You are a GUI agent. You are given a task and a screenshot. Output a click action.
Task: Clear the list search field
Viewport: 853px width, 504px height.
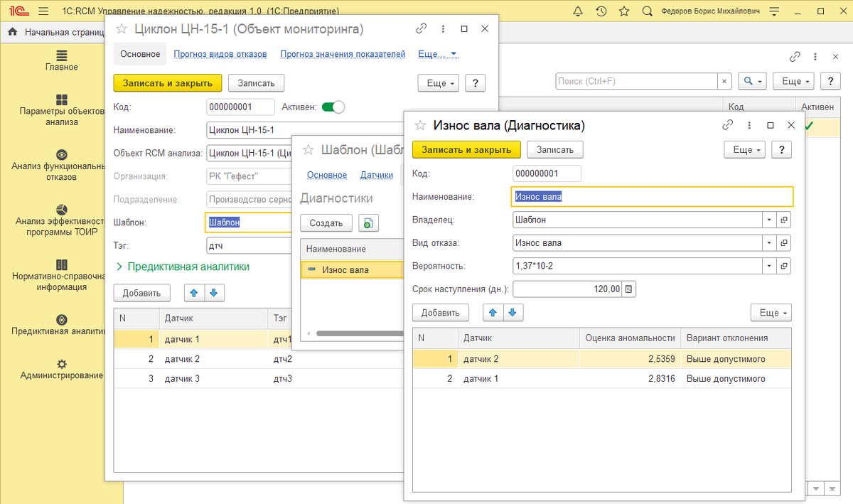(724, 82)
